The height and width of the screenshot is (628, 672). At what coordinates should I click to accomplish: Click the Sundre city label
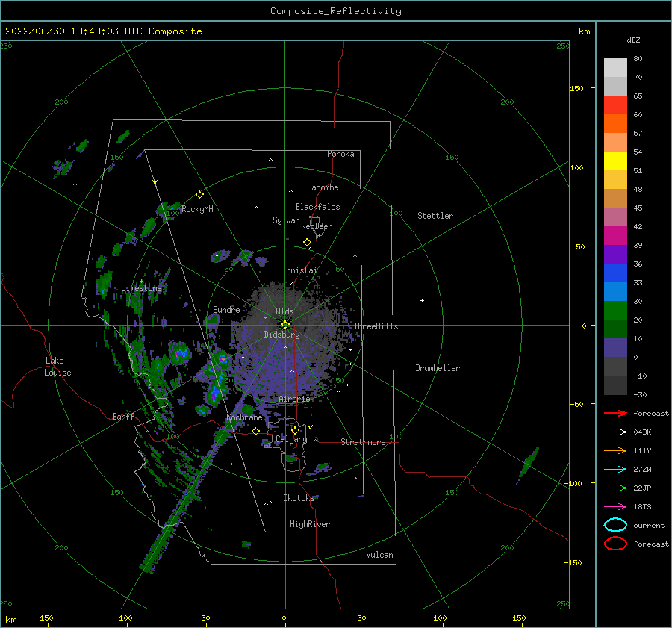coord(226,309)
